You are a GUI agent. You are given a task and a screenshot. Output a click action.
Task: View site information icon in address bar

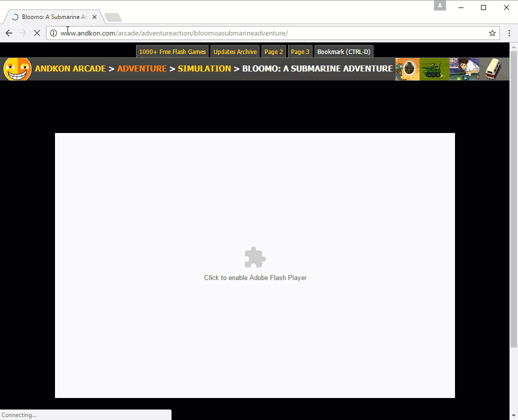[x=53, y=33]
